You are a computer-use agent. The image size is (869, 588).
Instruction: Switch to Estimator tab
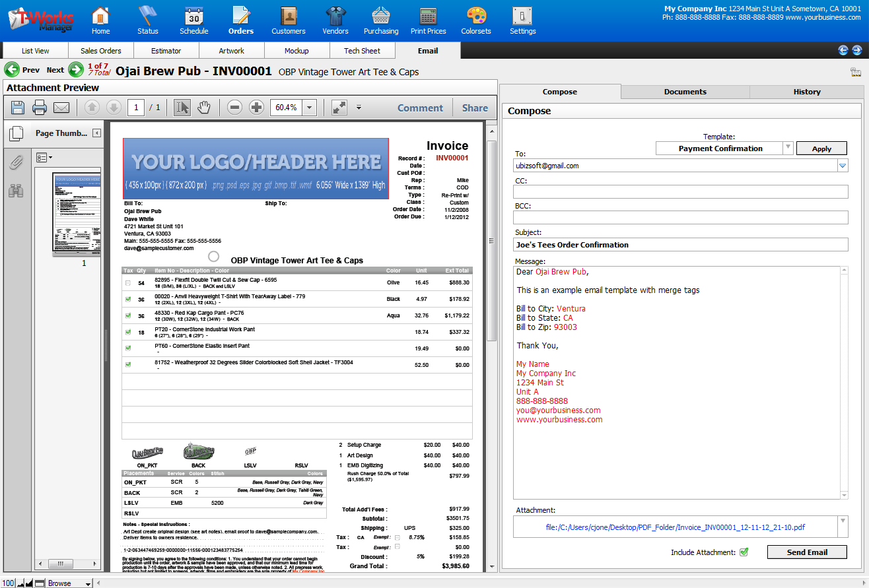point(166,51)
